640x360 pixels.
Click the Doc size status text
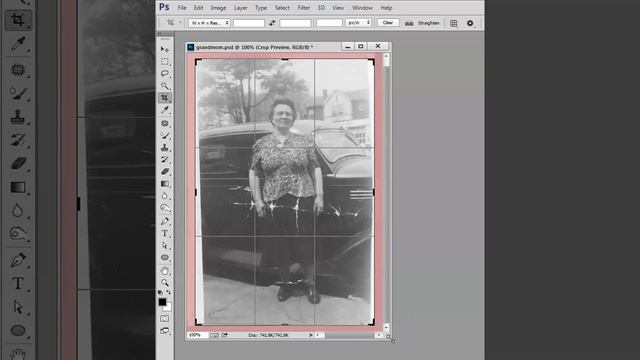coord(268,335)
